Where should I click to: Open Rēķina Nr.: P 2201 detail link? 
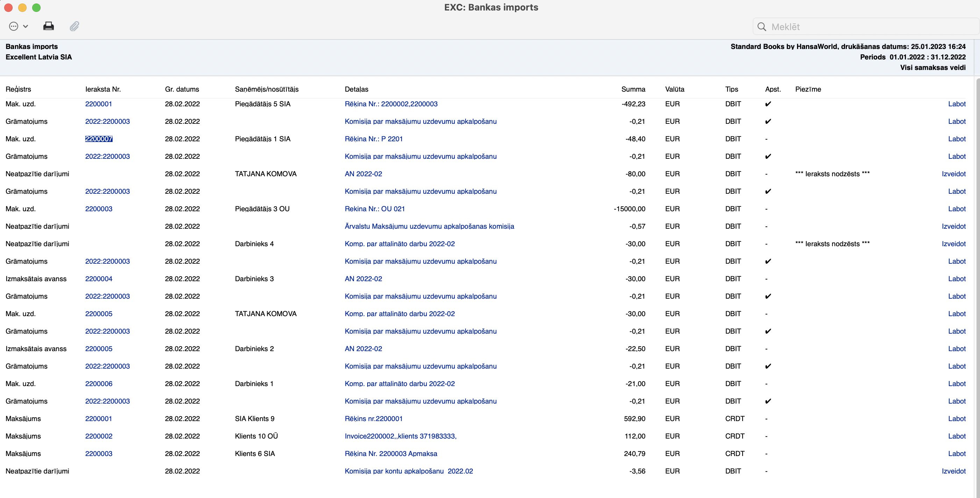click(x=373, y=139)
